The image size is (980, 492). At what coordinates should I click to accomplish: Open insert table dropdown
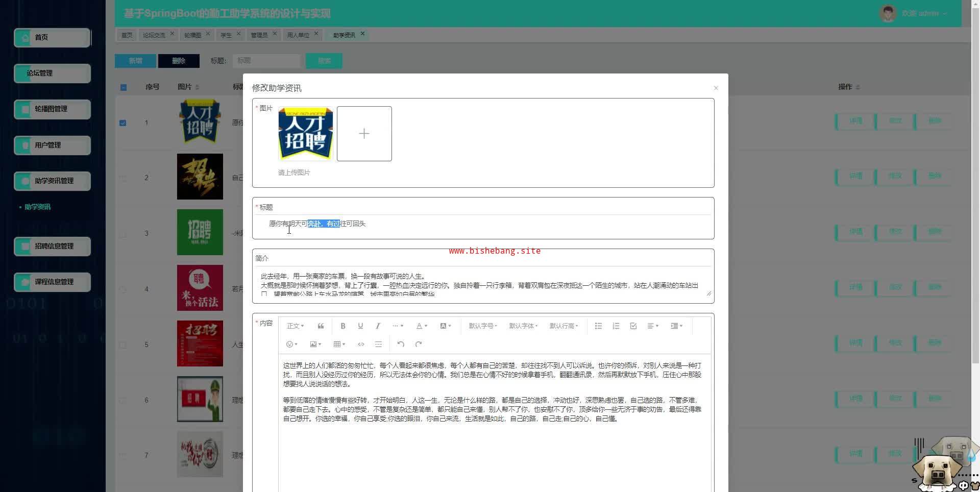click(339, 345)
